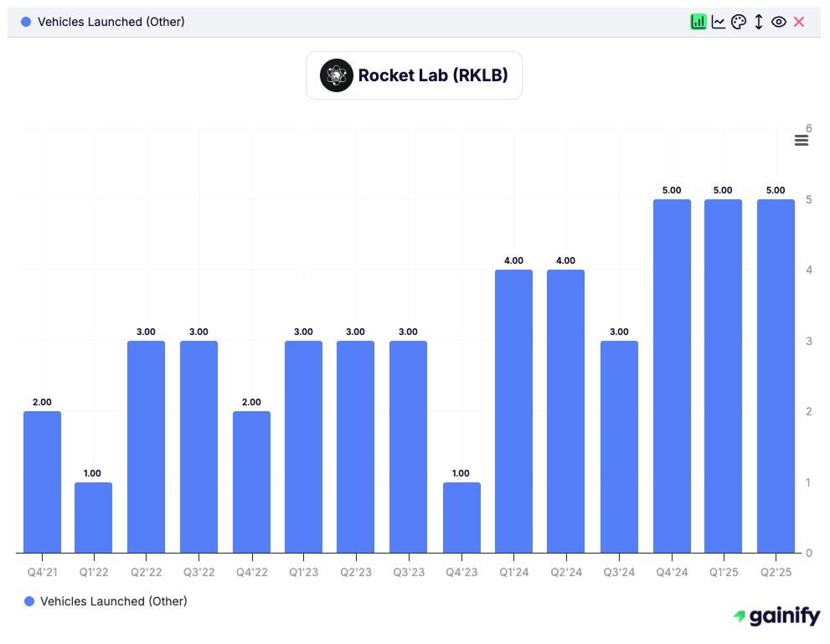Click the Q4'23 bar
The height and width of the screenshot is (644, 830).
tap(461, 518)
